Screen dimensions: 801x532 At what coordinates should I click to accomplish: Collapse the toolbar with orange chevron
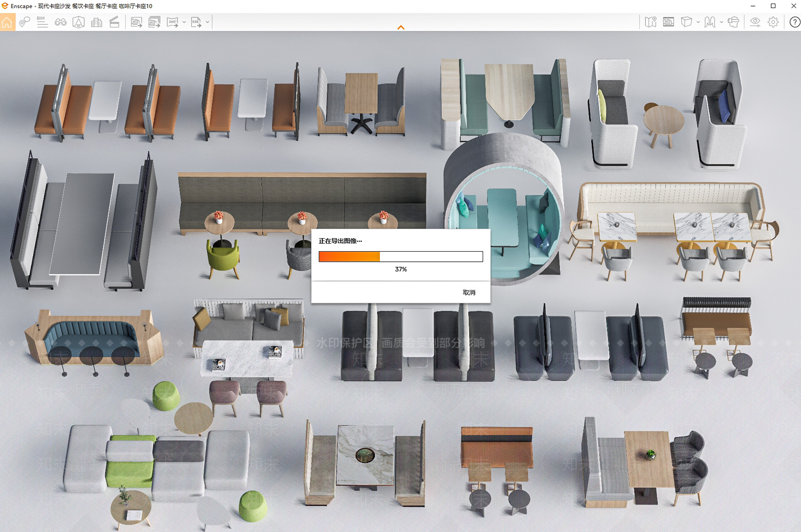point(400,28)
